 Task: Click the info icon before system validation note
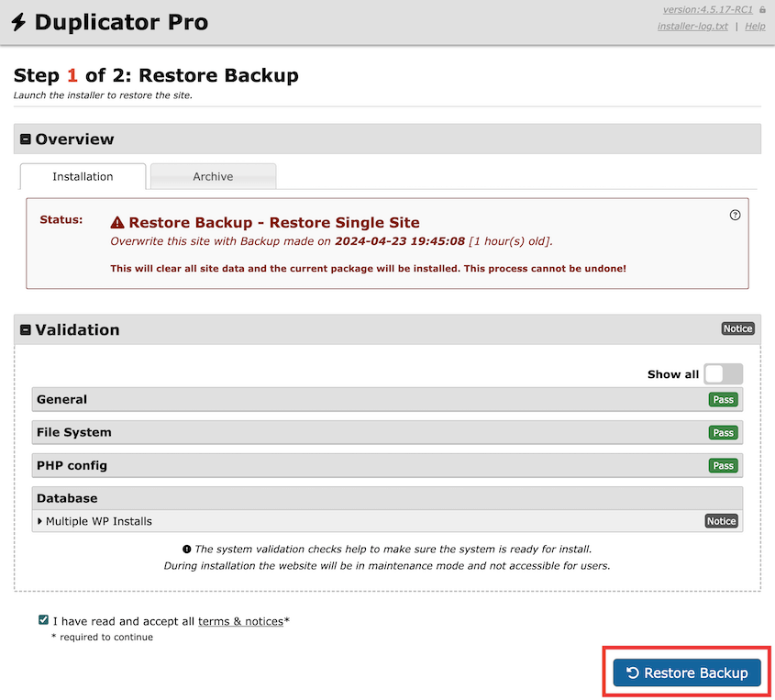tap(187, 550)
